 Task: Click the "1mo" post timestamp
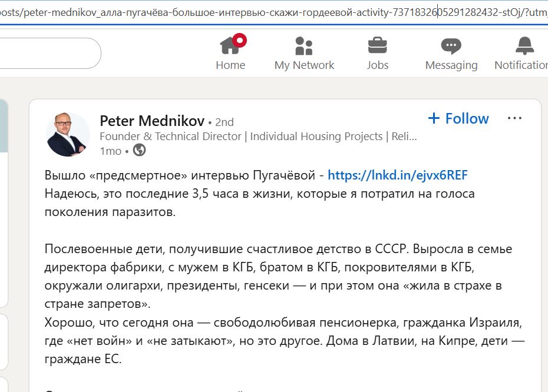point(111,151)
